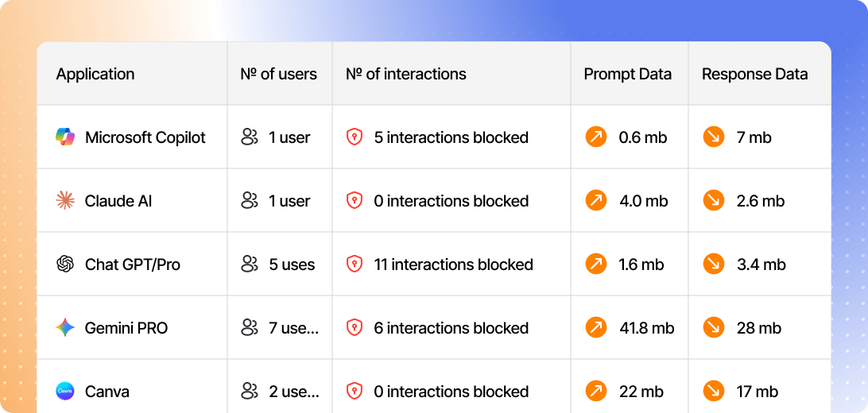This screenshot has height=413, width=868.
Task: Click the 1.6 mb prompt data value
Action: click(641, 264)
